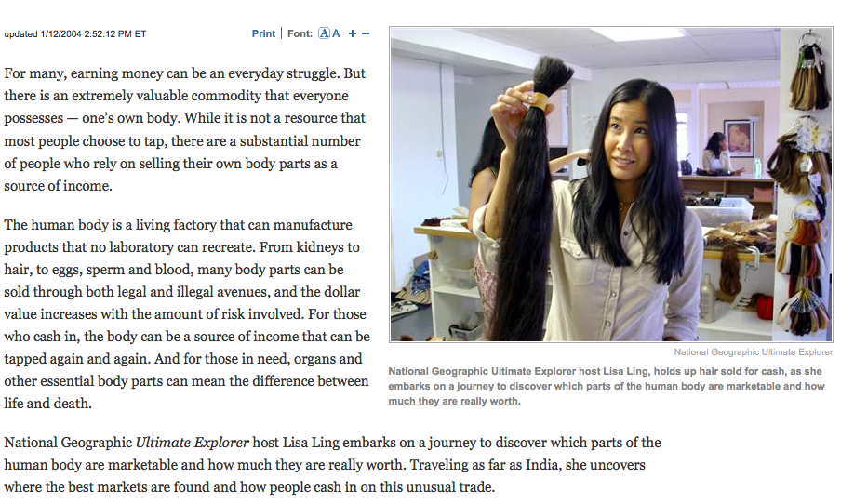The width and height of the screenshot is (854, 504).
Task: Click the italic Ultimate Explorer text
Action: point(193,443)
